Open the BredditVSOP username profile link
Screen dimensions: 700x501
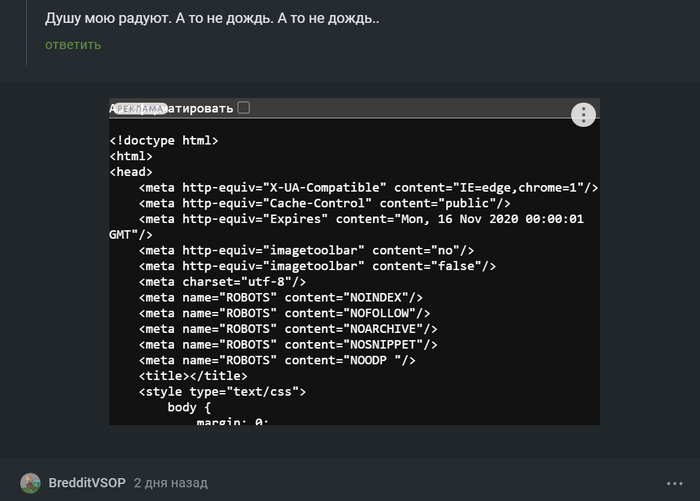pyautogui.click(x=87, y=483)
